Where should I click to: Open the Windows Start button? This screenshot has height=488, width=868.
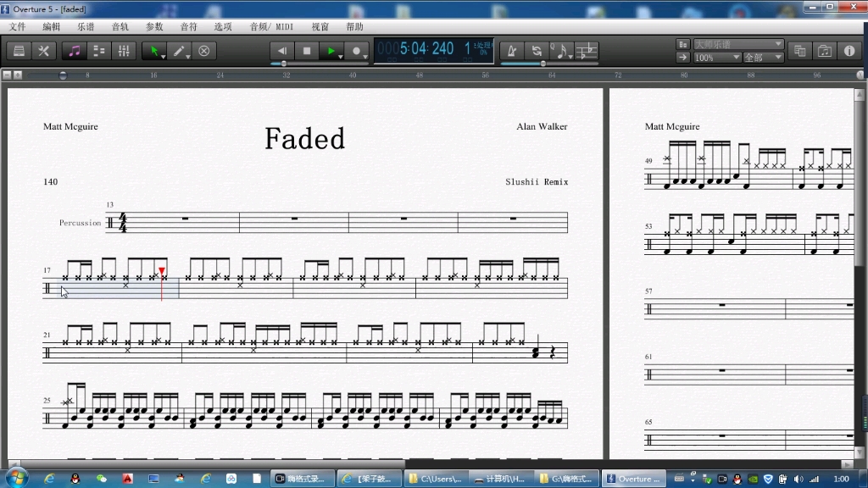coord(17,479)
